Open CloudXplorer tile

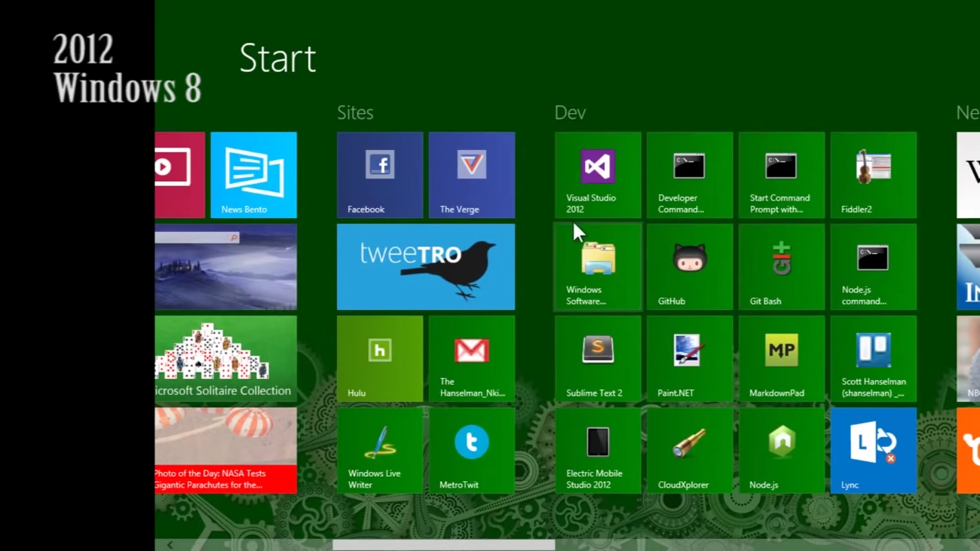[690, 451]
